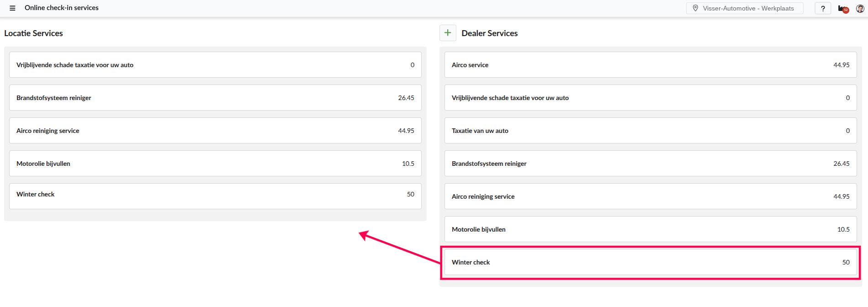The height and width of the screenshot is (307, 868).
Task: Click the user profile avatar
Action: (860, 9)
